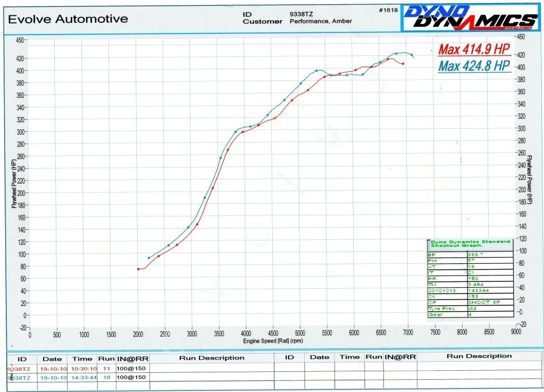Viewport: 544px width, 392px height.
Task: Click the '9000' rpm axis label
Action: [x=516, y=331]
